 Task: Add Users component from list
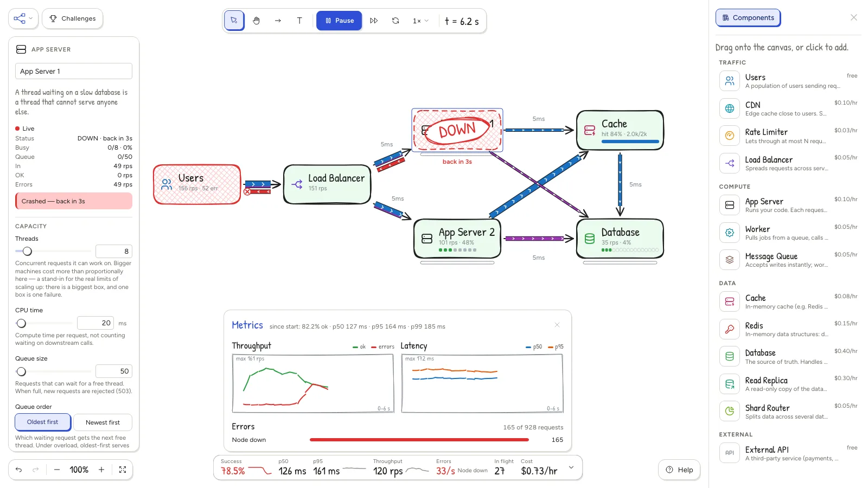tap(788, 81)
